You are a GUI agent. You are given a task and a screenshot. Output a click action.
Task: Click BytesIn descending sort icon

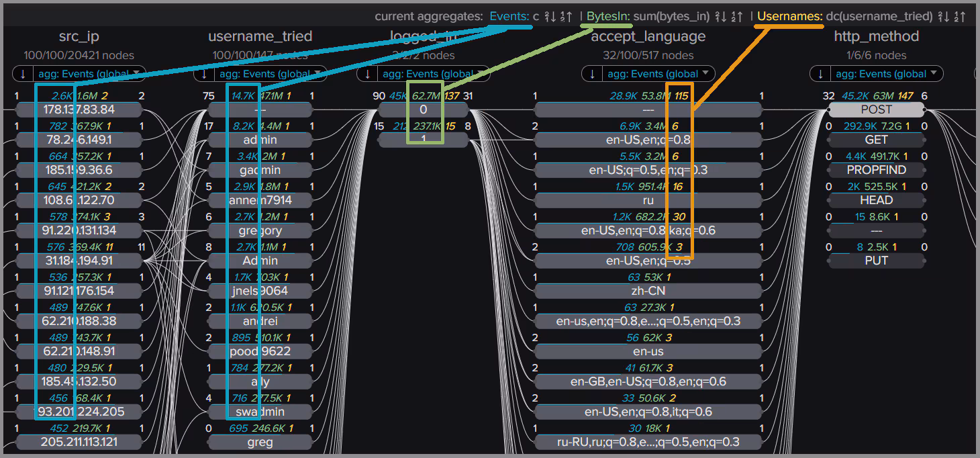720,16
